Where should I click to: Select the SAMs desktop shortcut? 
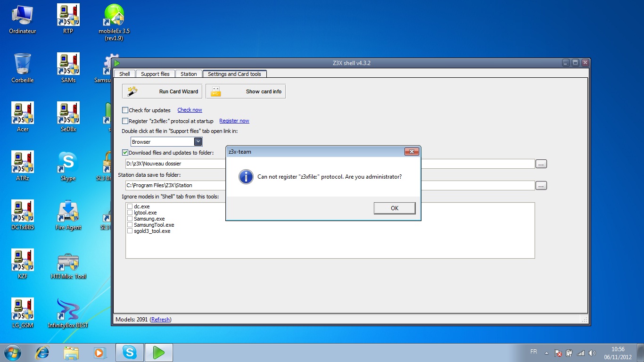pos(68,68)
